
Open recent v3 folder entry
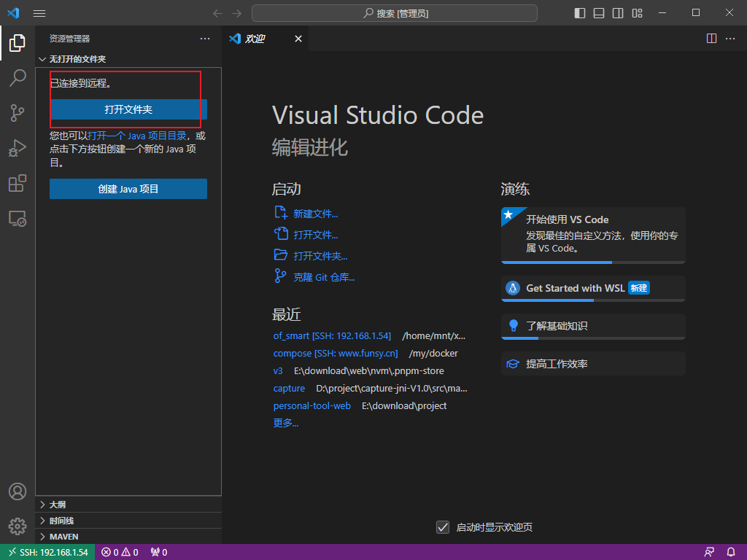(x=278, y=370)
